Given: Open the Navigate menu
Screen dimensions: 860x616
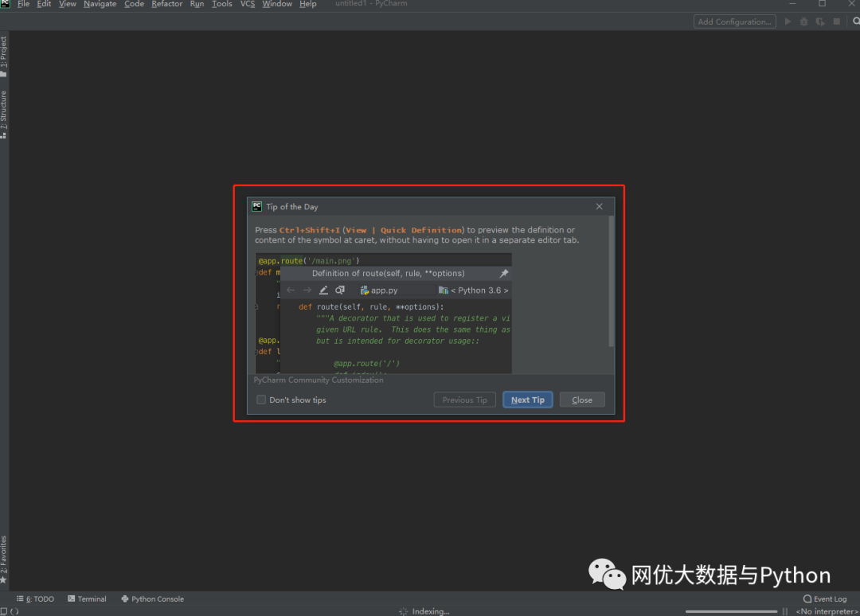Looking at the screenshot, I should [x=100, y=4].
